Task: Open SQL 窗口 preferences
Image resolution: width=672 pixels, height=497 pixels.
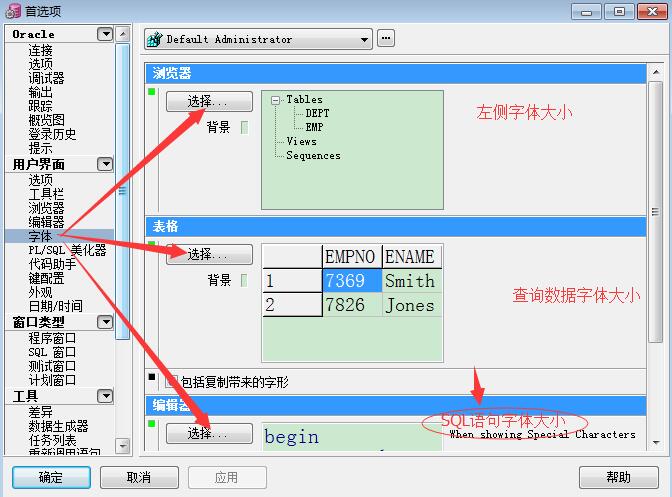Action: pyautogui.click(x=52, y=352)
